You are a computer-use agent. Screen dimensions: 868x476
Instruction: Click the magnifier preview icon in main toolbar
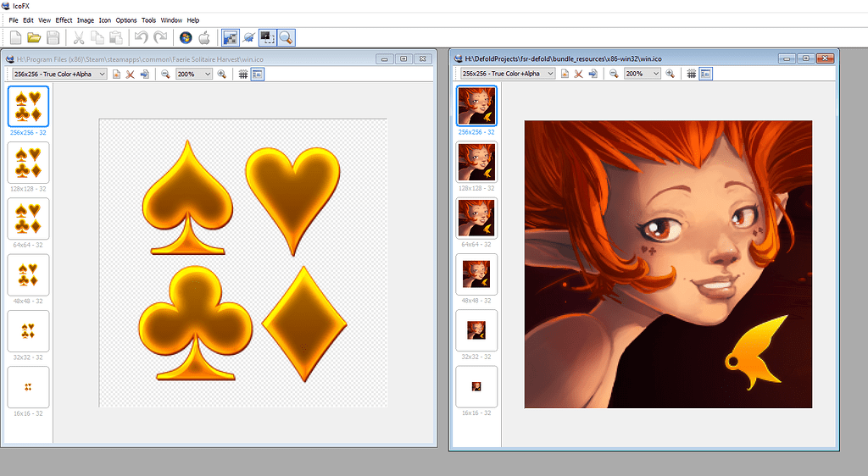[287, 37]
